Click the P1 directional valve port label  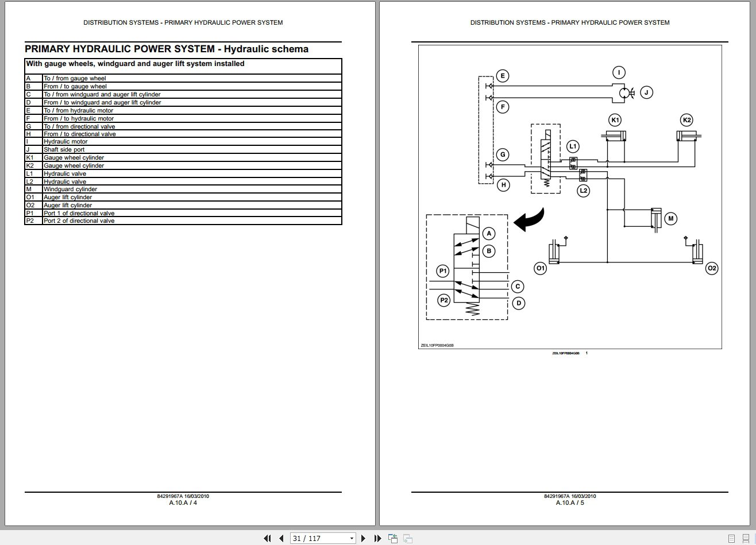[442, 270]
